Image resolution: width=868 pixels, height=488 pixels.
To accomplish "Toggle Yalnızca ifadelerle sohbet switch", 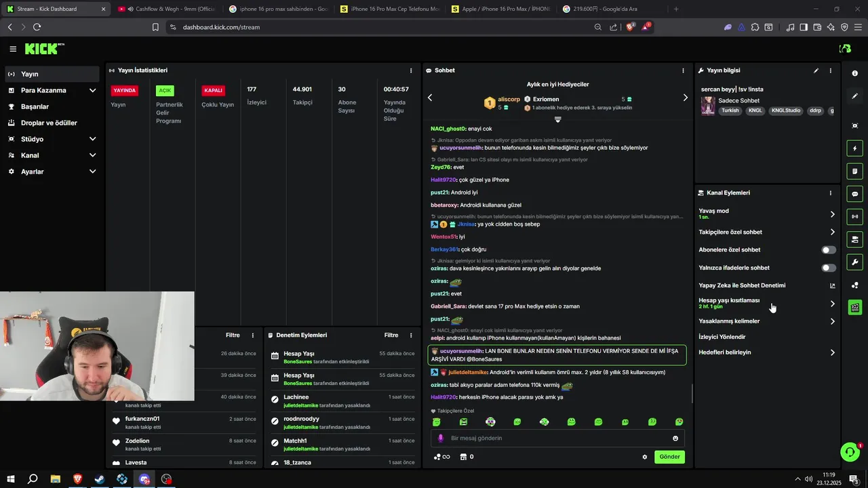I will [x=829, y=268].
